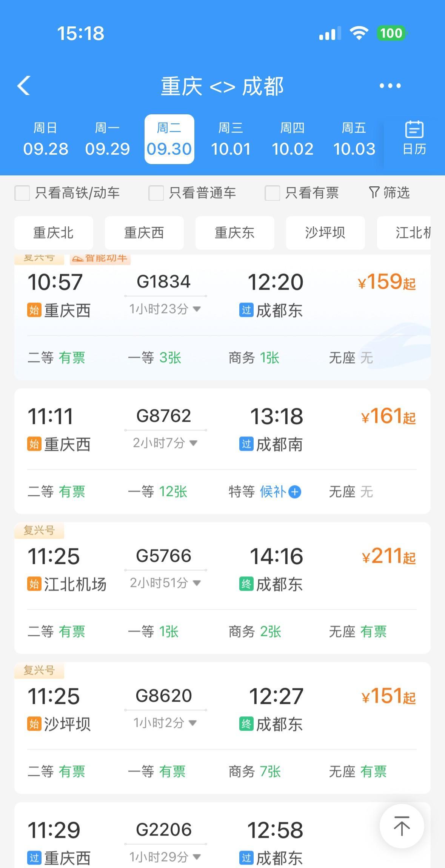
Task: Expand G5766 duration 2小时51分 dropdown
Action: pos(165,583)
